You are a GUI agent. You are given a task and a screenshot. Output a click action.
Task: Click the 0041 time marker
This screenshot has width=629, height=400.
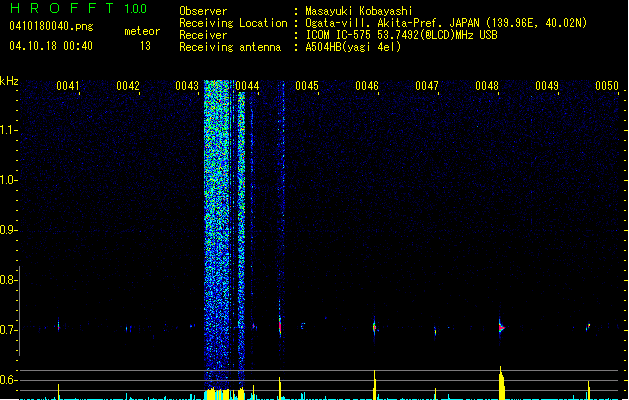67,86
